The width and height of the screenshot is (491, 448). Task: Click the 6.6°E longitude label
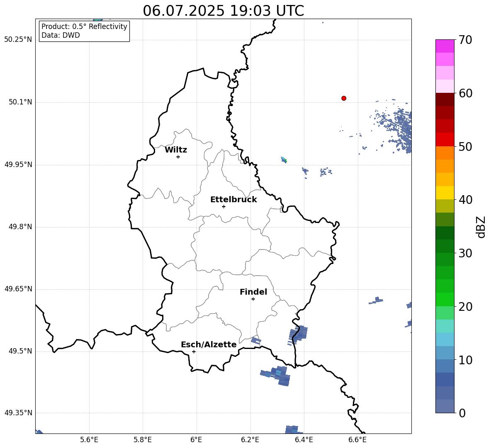357,440
